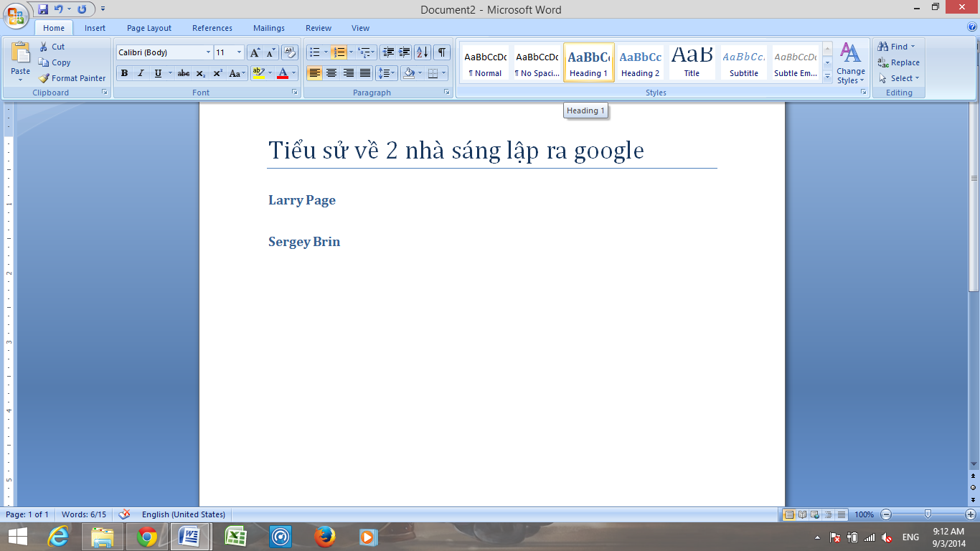Click the text highlight color button
This screenshot has height=551, width=980.
[259, 73]
